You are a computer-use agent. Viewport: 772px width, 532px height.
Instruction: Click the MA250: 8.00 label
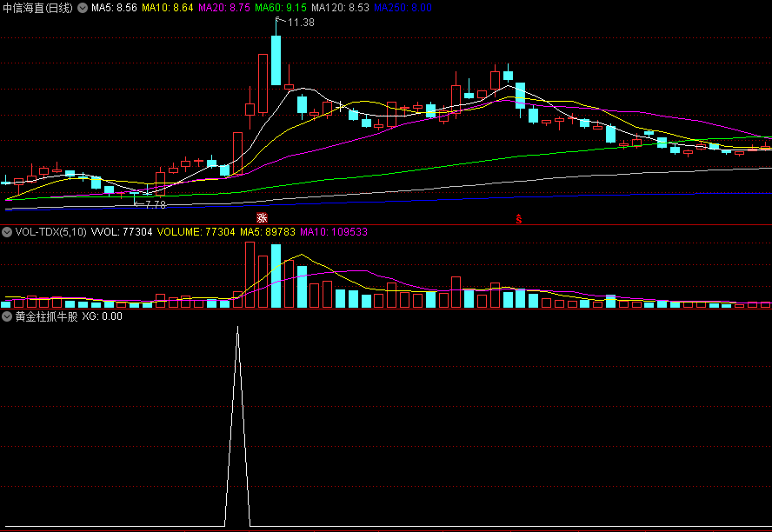pos(403,8)
